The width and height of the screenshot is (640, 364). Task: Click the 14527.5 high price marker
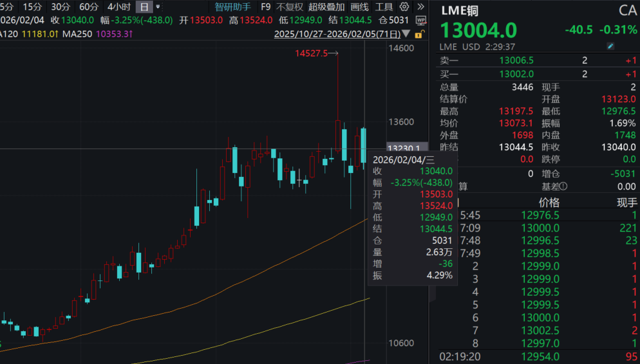point(312,54)
